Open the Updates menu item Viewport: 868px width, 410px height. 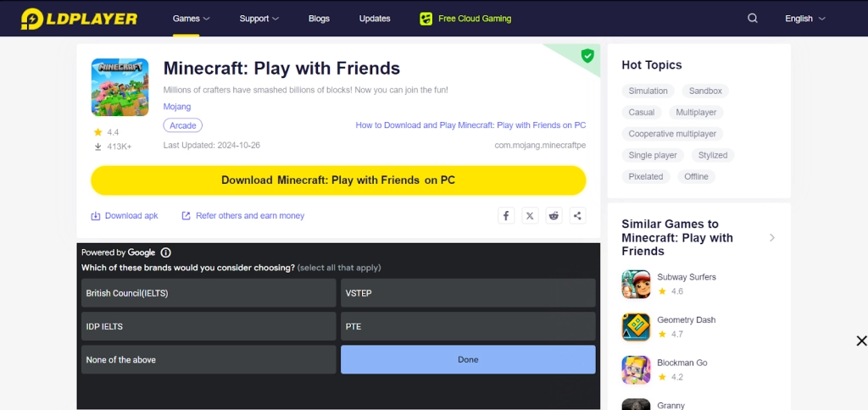[375, 19]
